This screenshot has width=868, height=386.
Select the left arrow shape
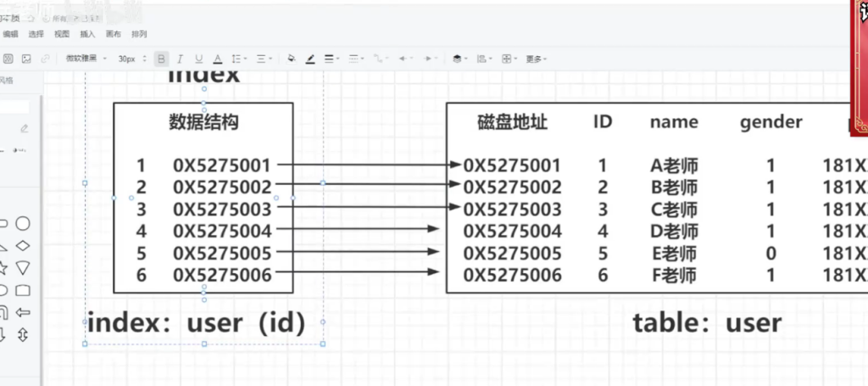click(x=24, y=312)
